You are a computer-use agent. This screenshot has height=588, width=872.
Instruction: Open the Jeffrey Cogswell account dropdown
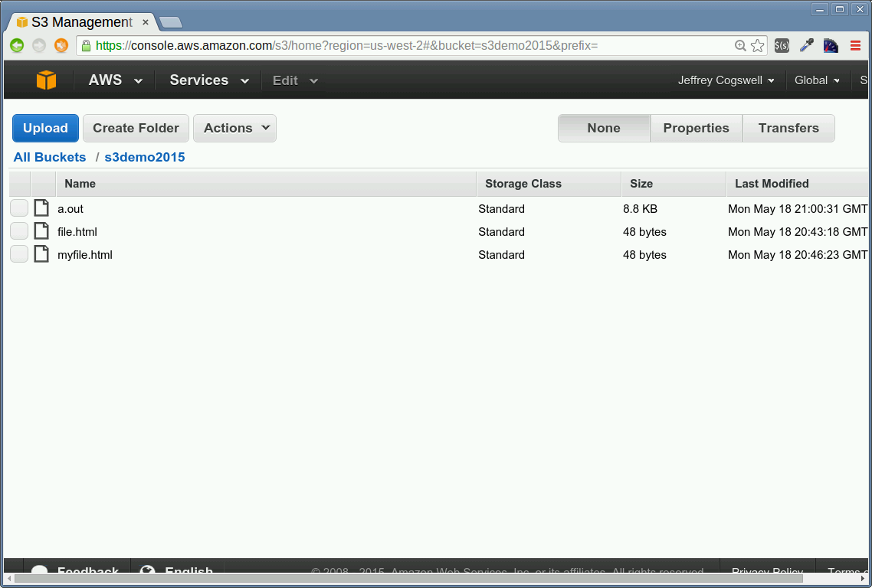pos(724,80)
